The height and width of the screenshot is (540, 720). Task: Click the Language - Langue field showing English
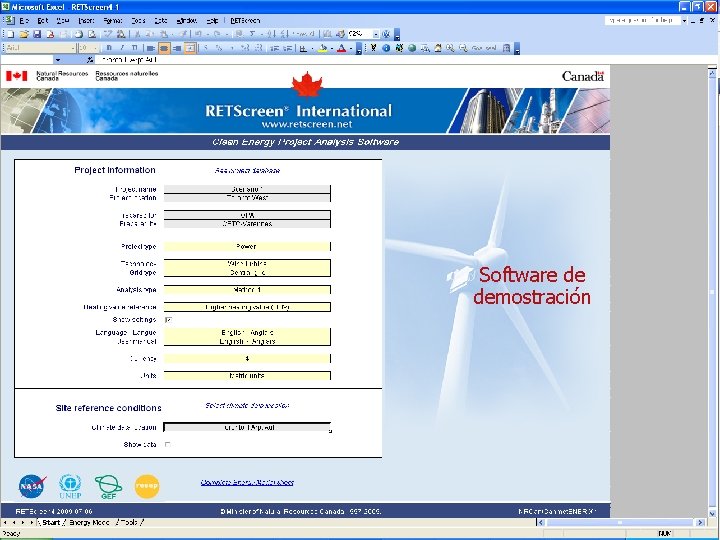point(247,332)
